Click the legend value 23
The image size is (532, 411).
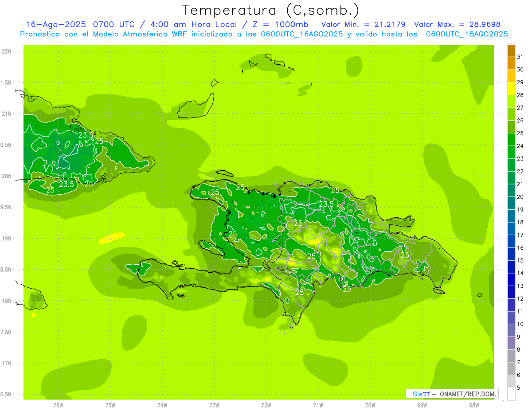pyautogui.click(x=520, y=159)
